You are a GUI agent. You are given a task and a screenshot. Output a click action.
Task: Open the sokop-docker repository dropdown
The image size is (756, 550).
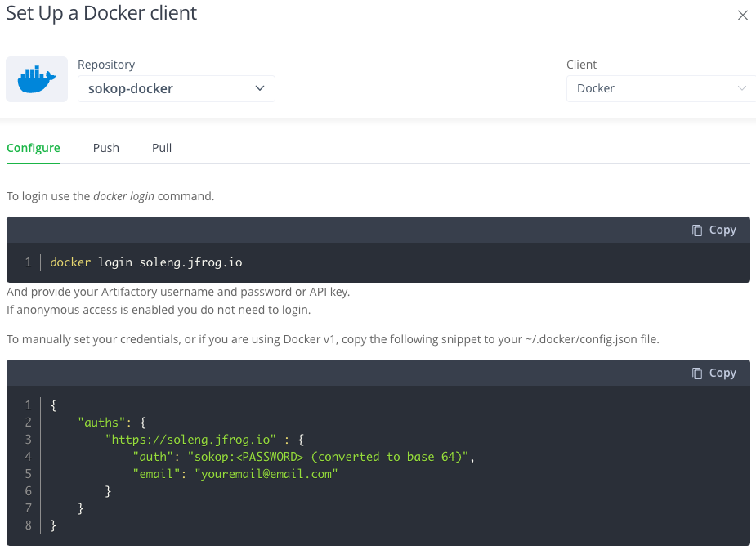[176, 89]
